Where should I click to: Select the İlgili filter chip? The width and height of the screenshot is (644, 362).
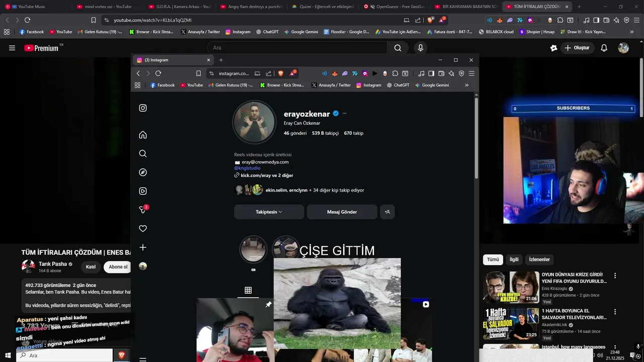tap(514, 259)
